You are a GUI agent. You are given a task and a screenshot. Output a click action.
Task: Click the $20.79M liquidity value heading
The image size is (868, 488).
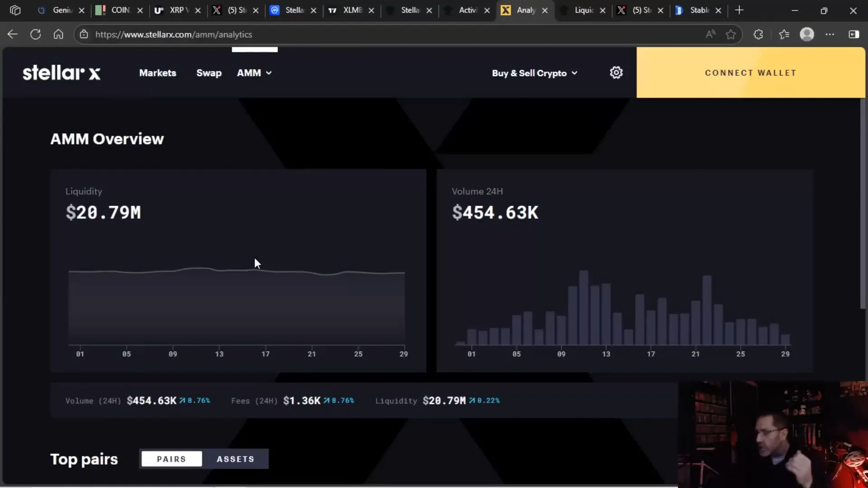click(103, 212)
